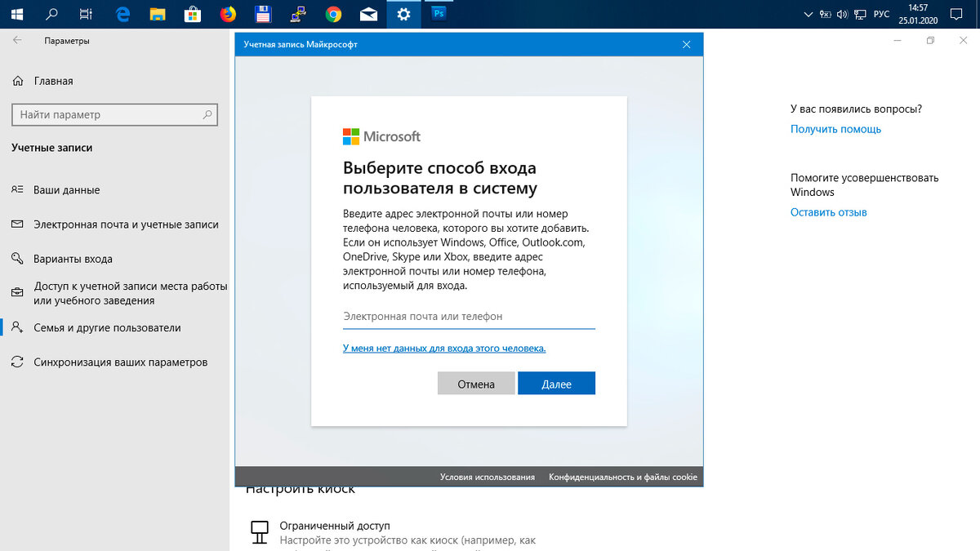Open the floppy disk app on taskbar
Screen dimensions: 980x551
[264, 14]
